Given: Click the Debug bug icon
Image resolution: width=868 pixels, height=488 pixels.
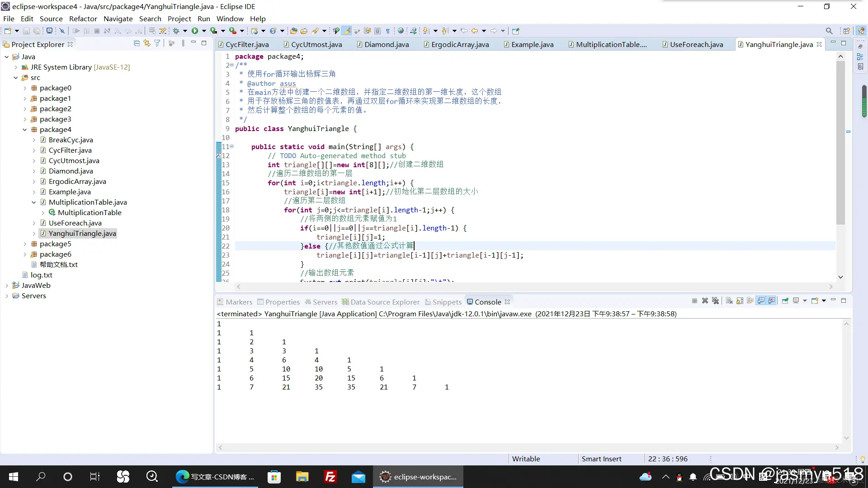Looking at the screenshot, I should pyautogui.click(x=176, y=31).
